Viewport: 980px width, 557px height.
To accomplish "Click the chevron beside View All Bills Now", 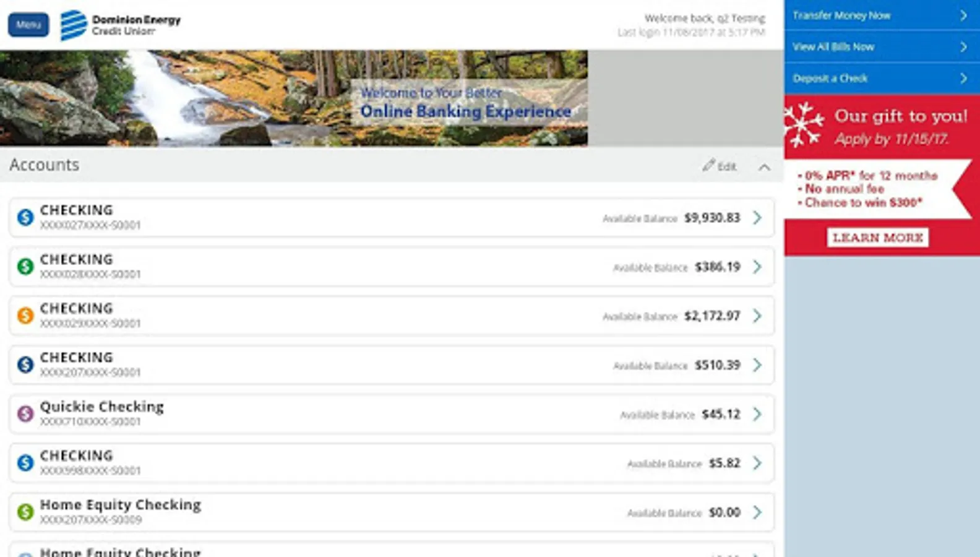I will click(x=963, y=47).
